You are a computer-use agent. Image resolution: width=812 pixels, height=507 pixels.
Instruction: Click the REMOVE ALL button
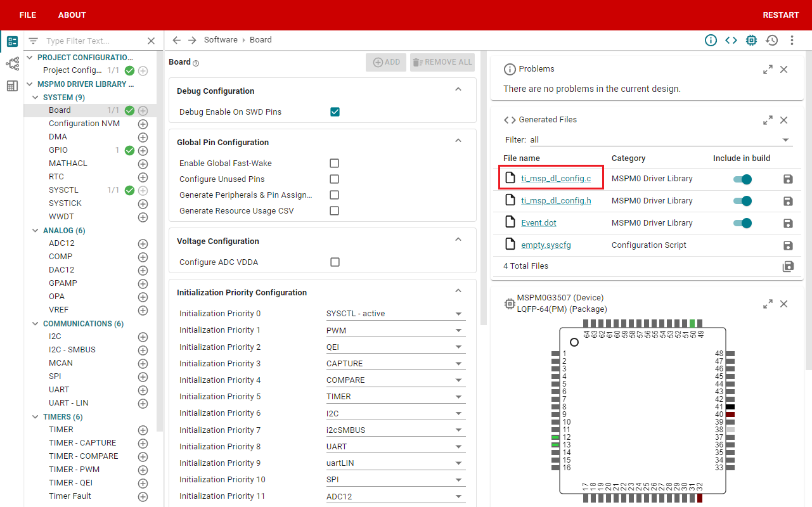pos(442,62)
